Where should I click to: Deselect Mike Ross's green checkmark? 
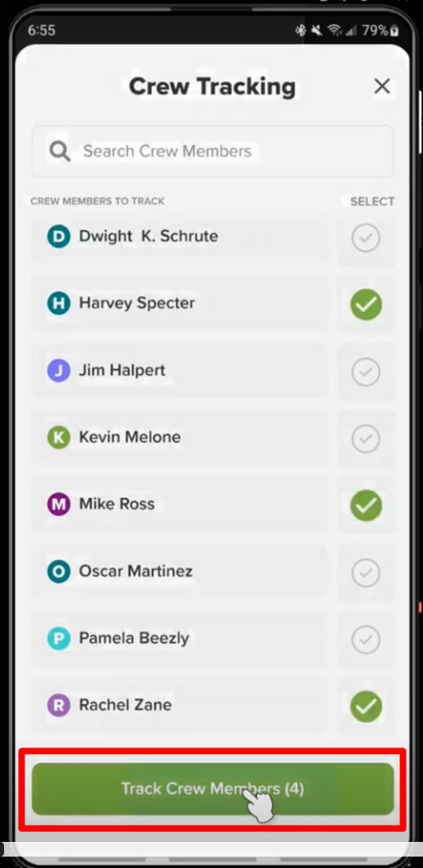coord(366,505)
